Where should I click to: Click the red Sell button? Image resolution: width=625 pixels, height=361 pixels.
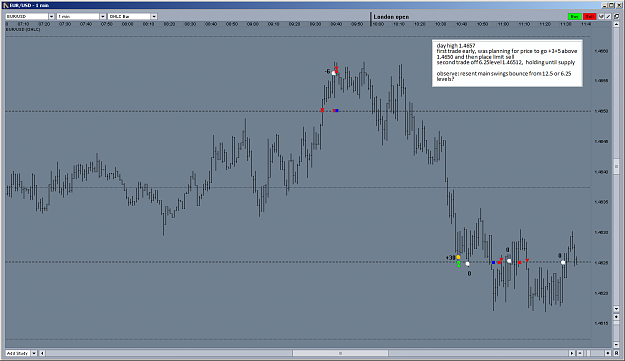pos(590,16)
